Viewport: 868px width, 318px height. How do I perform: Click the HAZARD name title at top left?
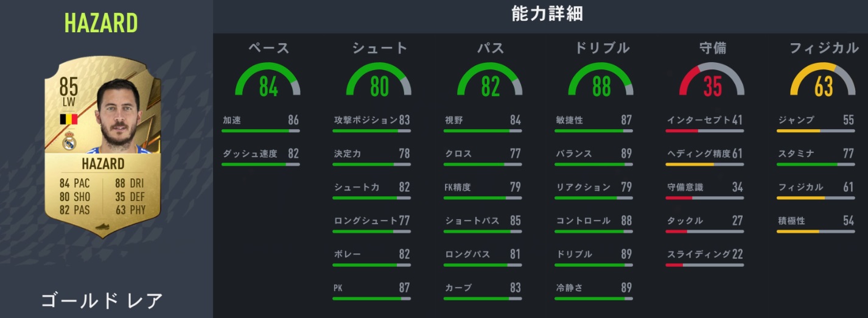click(x=101, y=23)
